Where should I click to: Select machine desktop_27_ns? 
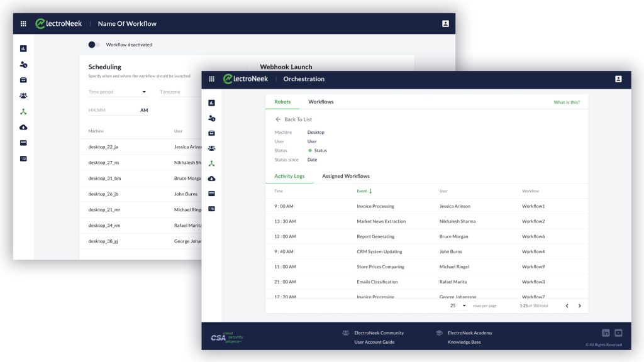pos(104,163)
